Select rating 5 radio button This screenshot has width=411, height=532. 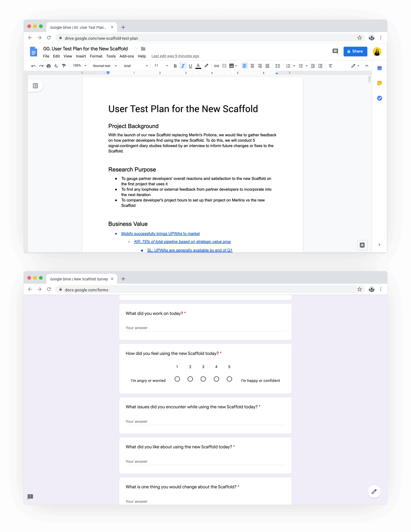[x=229, y=379]
